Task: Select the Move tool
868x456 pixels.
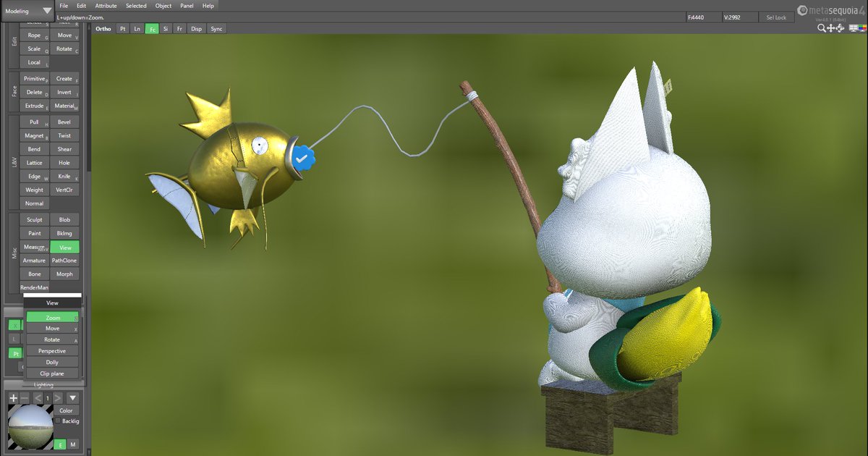Action: point(64,35)
